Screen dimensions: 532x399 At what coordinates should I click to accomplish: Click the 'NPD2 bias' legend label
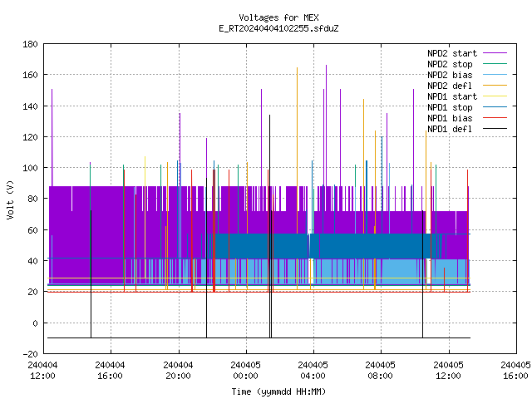450,75
